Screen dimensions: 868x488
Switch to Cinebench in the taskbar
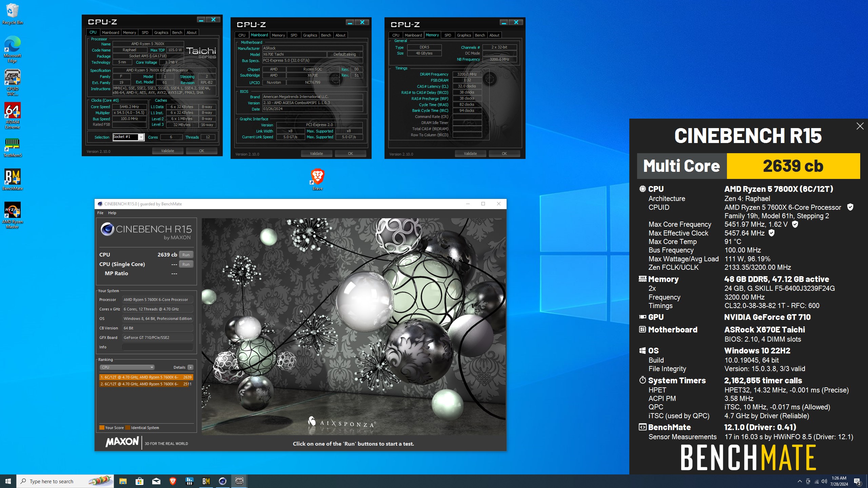[222, 481]
